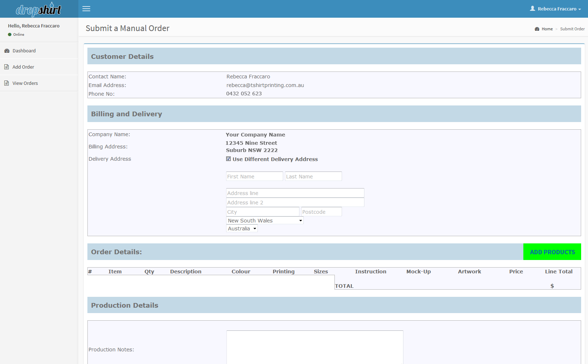Screen dimensions: 588x364
Task: Click the View Orders document icon
Action: (x=7, y=83)
